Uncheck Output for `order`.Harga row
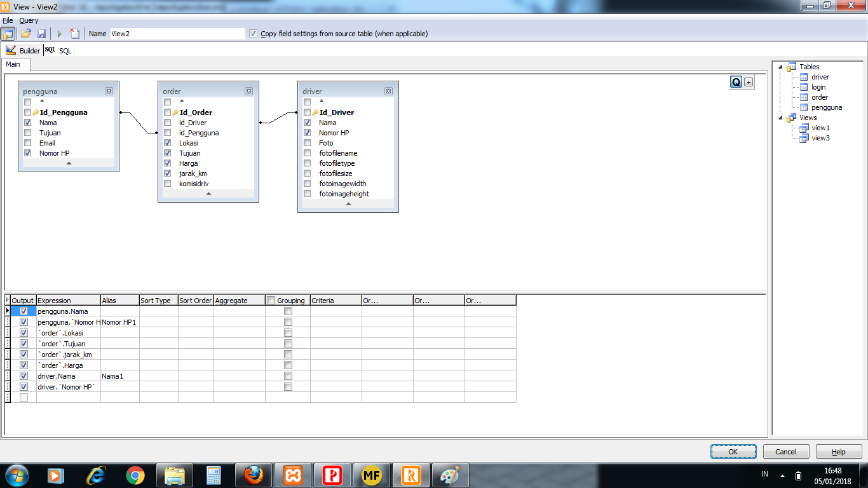This screenshot has height=488, width=868. (24, 365)
